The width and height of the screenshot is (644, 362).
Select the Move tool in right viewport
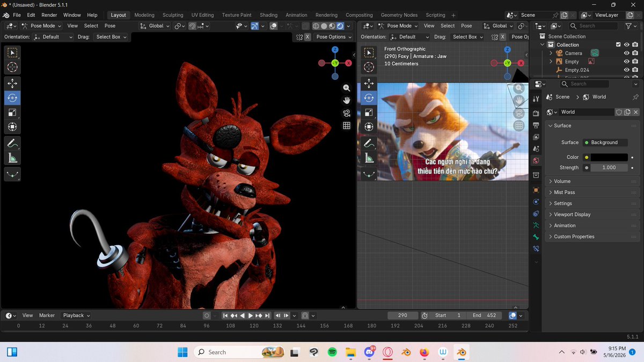click(369, 83)
